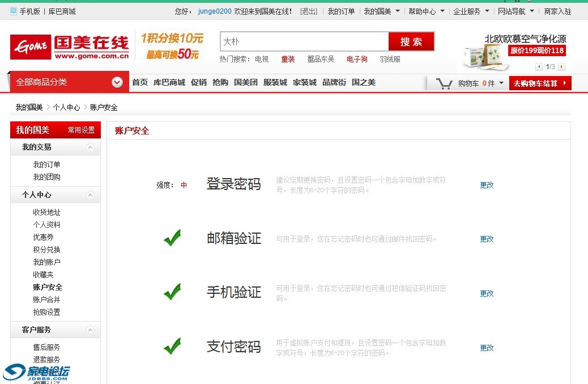Open 帮助中心 dropdown

(x=427, y=12)
